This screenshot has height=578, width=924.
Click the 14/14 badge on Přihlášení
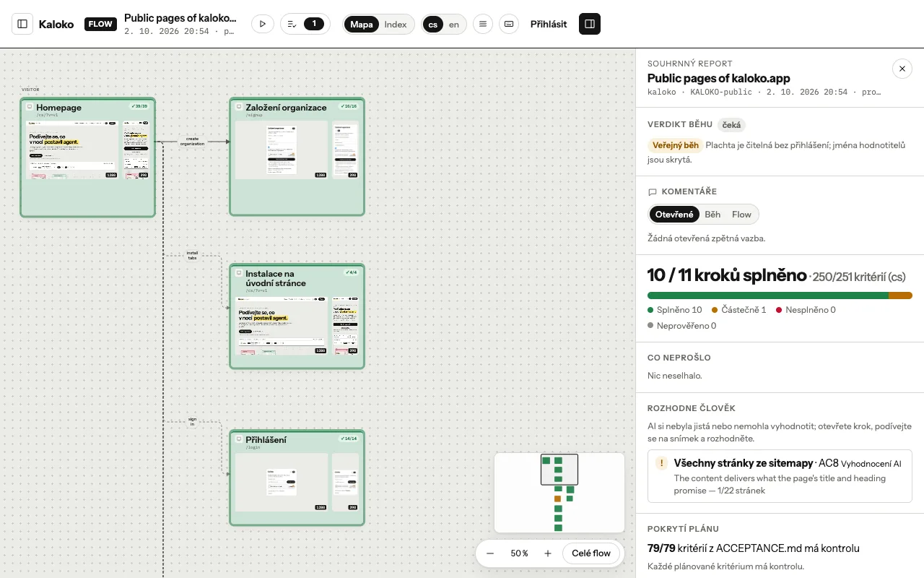[349, 439]
